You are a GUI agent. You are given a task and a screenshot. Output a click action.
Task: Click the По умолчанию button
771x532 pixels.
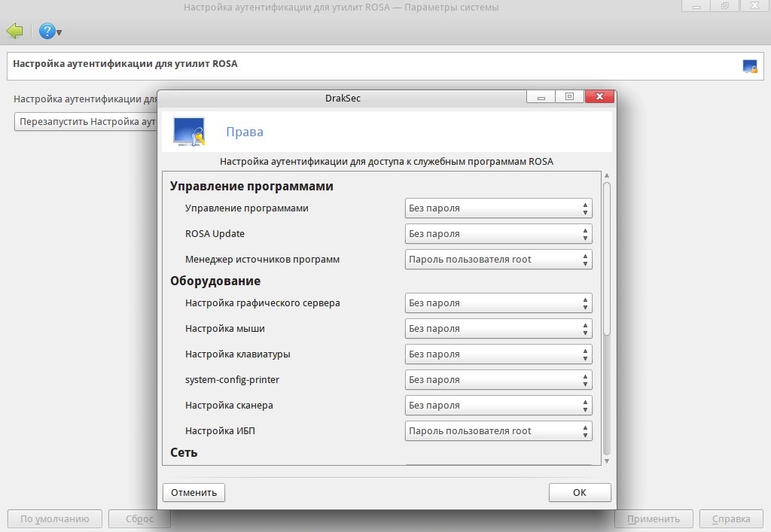point(54,518)
